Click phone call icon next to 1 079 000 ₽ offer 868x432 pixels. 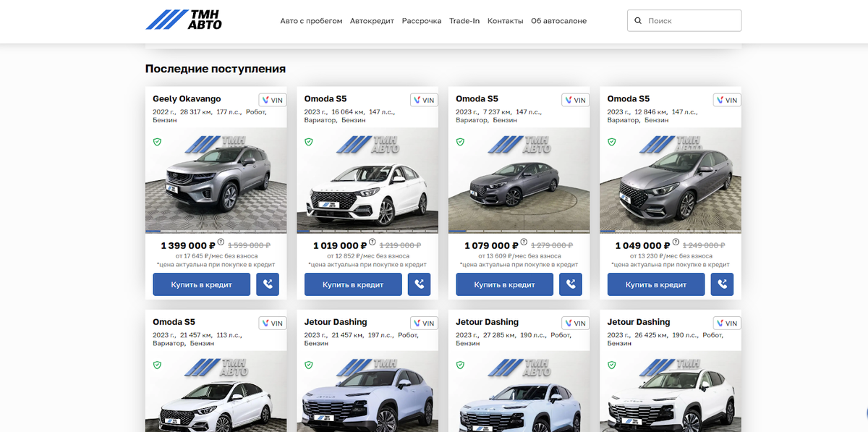(571, 284)
